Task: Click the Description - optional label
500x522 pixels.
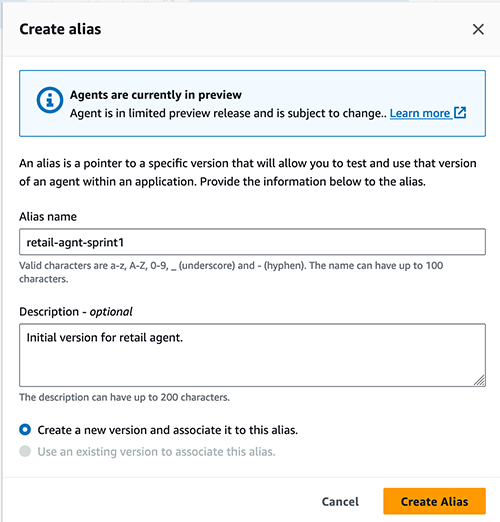Action: click(76, 312)
